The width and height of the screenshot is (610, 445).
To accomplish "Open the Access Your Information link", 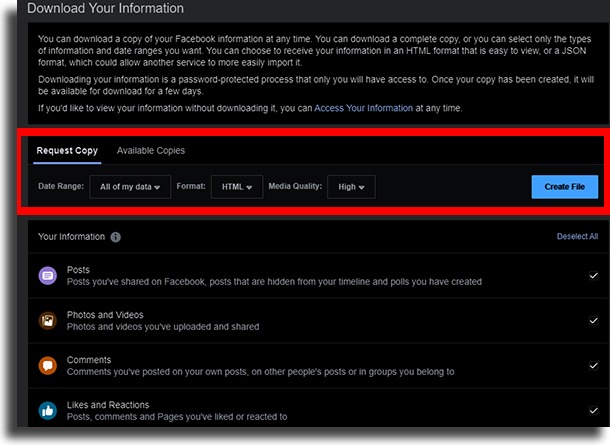I will point(363,108).
